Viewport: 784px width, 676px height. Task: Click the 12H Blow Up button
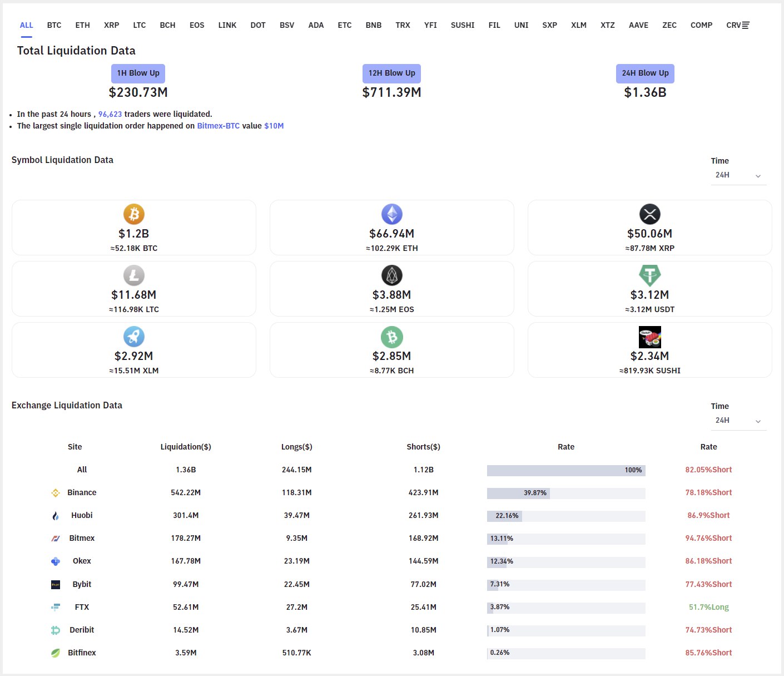click(x=392, y=73)
